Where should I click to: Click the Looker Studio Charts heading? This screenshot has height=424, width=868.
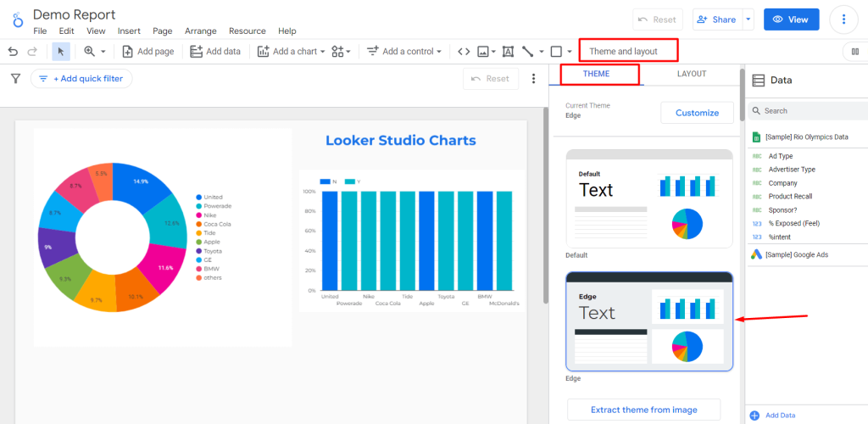click(x=401, y=141)
